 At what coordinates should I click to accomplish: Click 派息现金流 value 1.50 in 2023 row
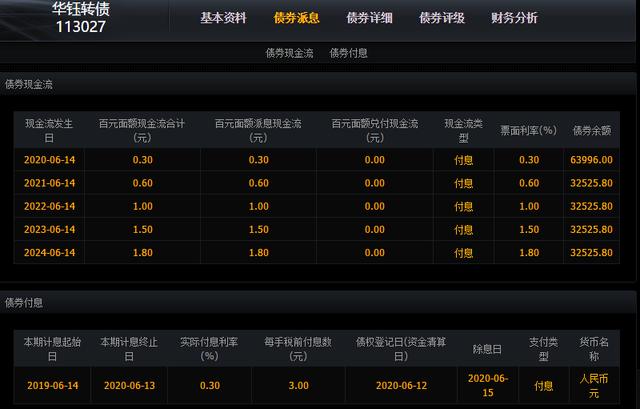click(258, 229)
